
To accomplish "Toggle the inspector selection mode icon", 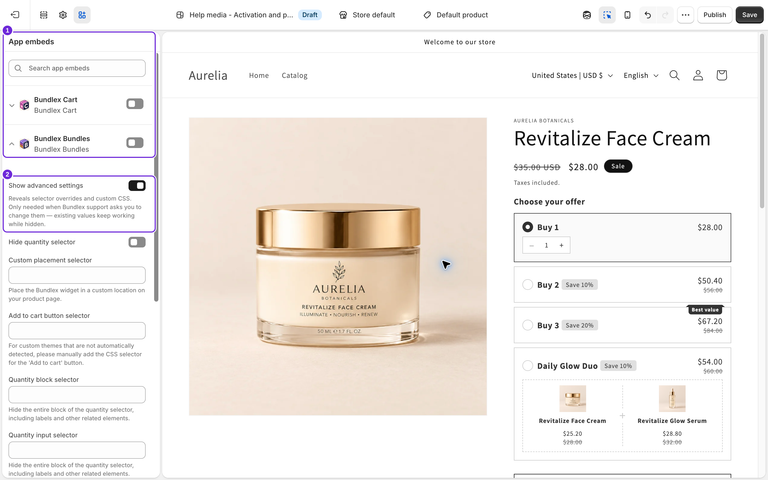I will [x=607, y=15].
